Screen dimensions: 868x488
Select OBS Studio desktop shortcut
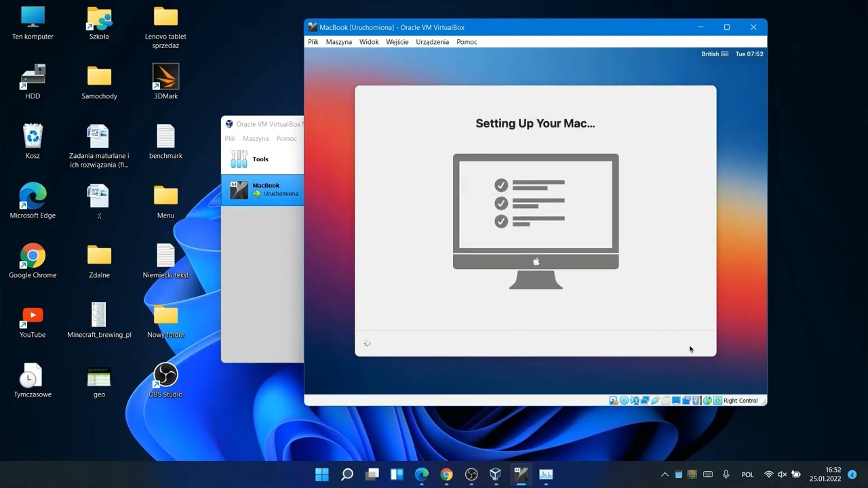pos(165,381)
